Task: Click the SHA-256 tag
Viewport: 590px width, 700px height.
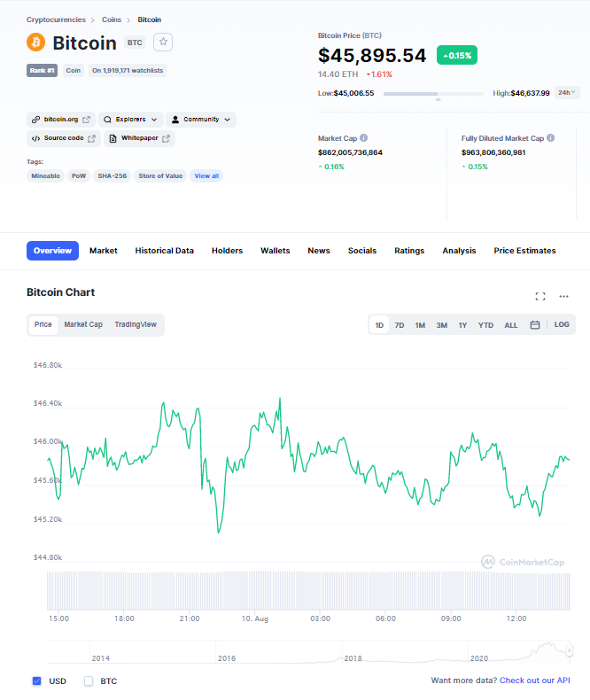Action: [x=113, y=176]
